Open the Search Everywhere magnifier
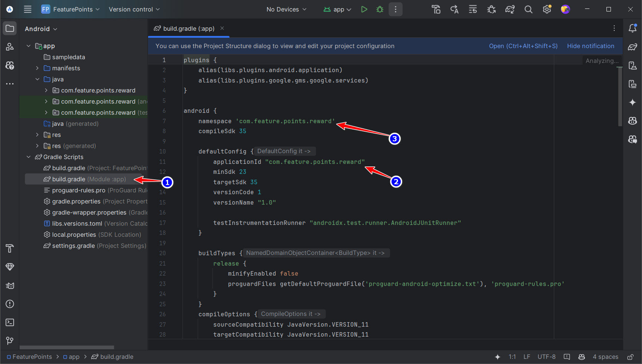Image resolution: width=642 pixels, height=364 pixels. [528, 9]
